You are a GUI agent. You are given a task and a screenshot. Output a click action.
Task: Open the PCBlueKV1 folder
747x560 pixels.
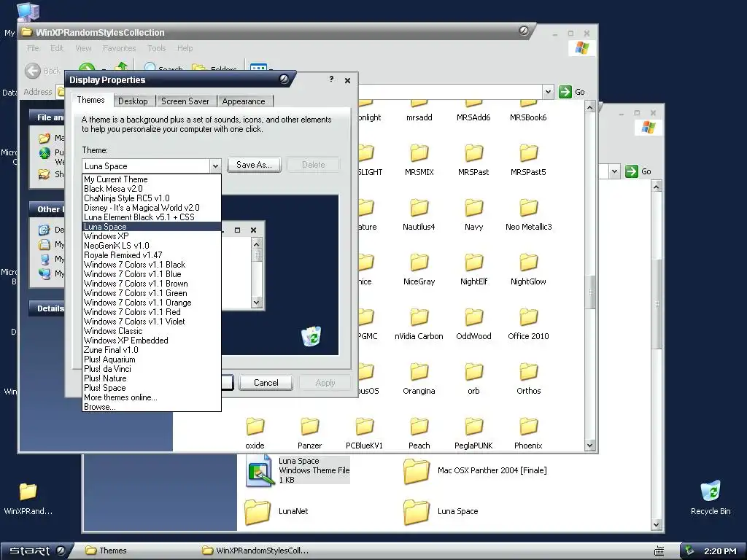[x=365, y=427]
